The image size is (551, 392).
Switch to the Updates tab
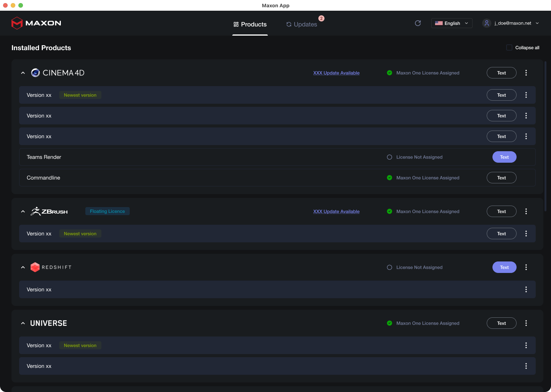click(302, 24)
